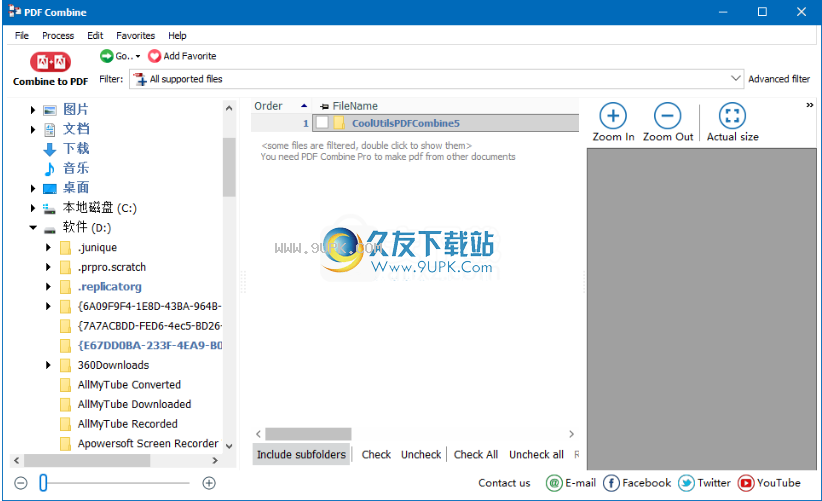The width and height of the screenshot is (822, 501).
Task: Open the Twitter icon link
Action: pos(686,483)
